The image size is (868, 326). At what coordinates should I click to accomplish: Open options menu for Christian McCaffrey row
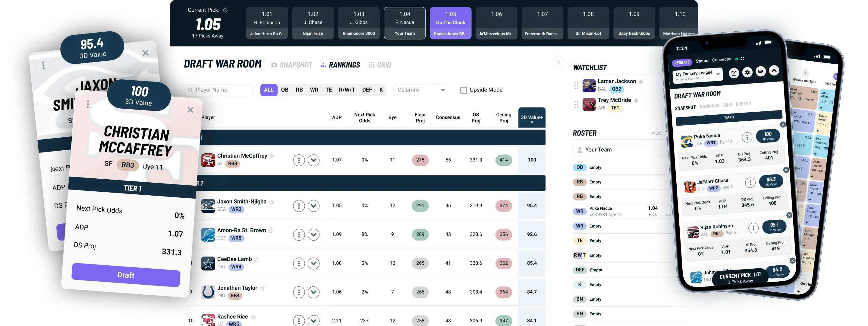(x=299, y=160)
